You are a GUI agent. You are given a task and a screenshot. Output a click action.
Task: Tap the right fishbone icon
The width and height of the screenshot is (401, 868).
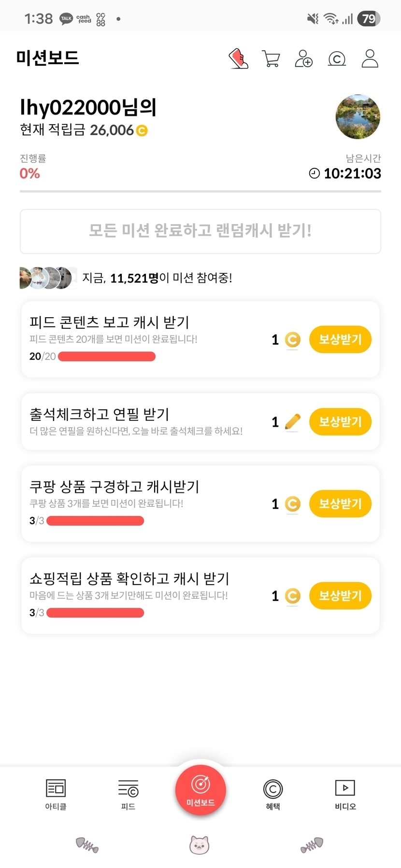312,845
